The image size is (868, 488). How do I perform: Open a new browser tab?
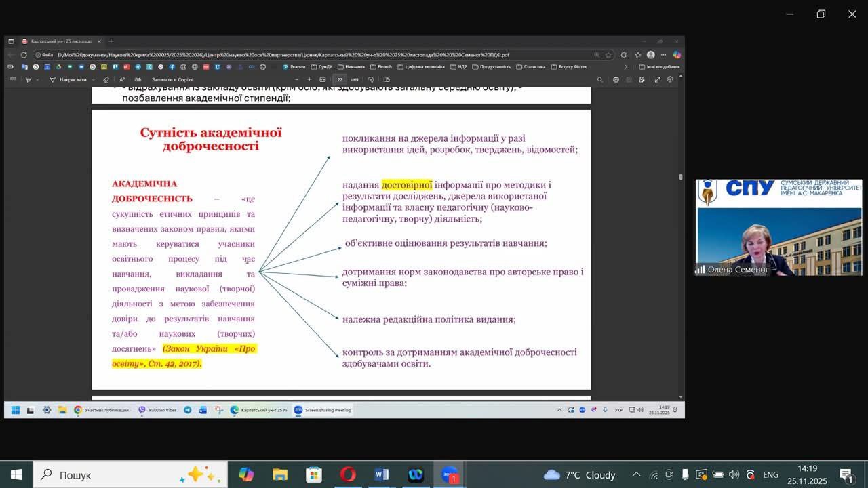pyautogui.click(x=111, y=41)
